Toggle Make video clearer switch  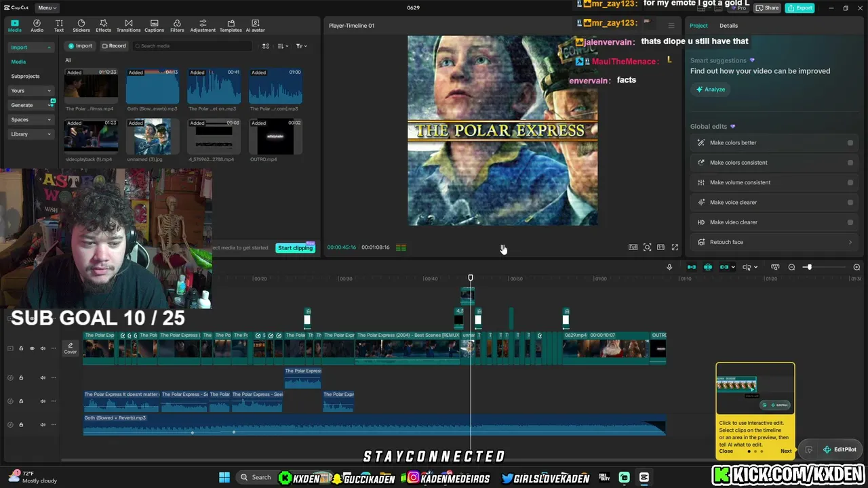click(x=850, y=222)
